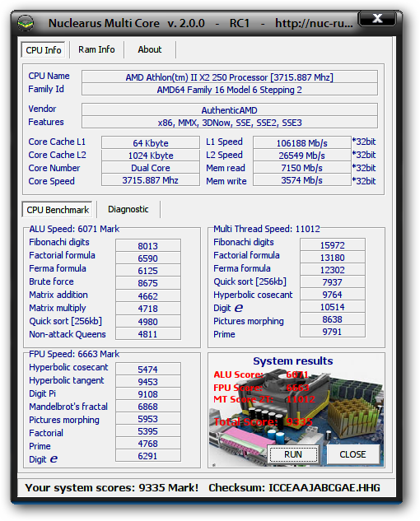This screenshot has width=420, height=521.
Task: Click the System results heading
Action: click(293, 361)
